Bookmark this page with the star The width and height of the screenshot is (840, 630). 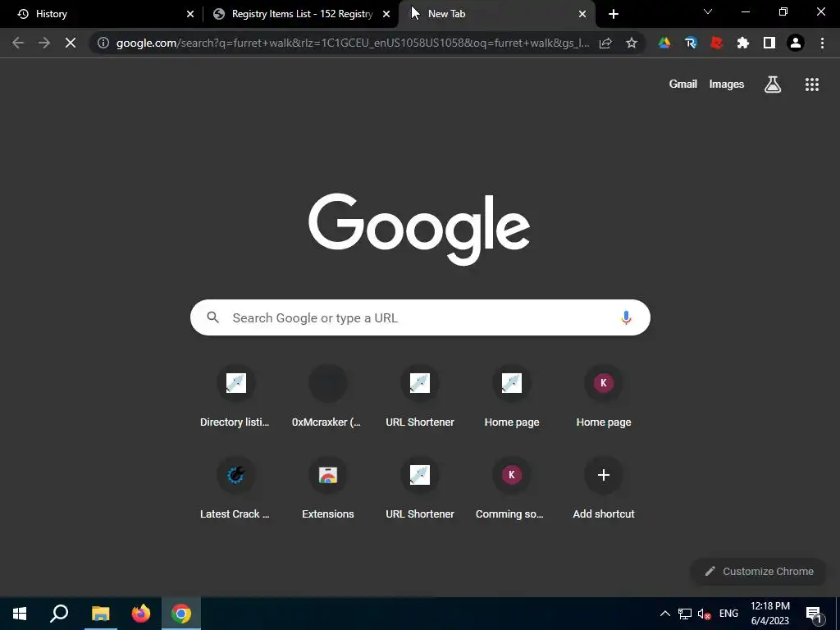point(632,43)
